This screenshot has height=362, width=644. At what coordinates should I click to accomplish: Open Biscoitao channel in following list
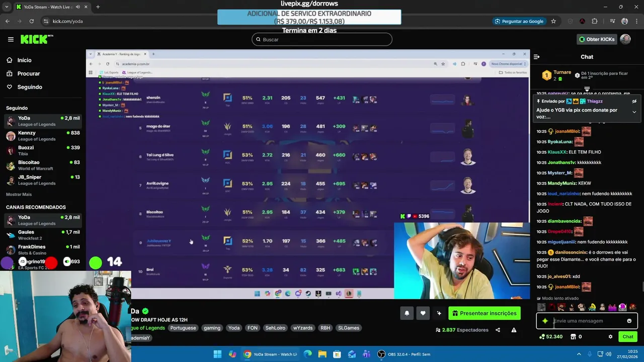tap(43, 165)
